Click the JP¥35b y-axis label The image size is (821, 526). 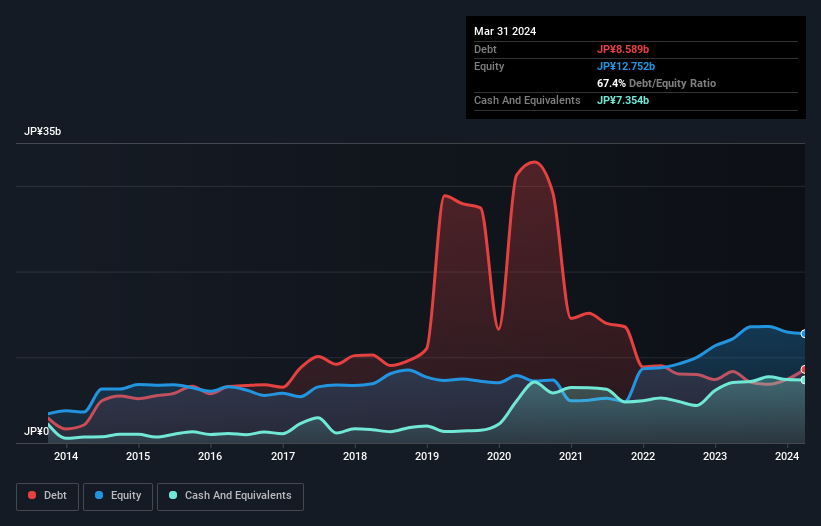click(x=42, y=131)
